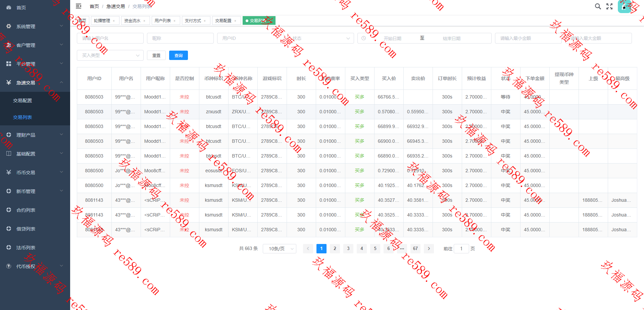Image resolution: width=644 pixels, height=310 pixels.
Task: Collapse the 急速交易 menu
Action: pos(61,82)
